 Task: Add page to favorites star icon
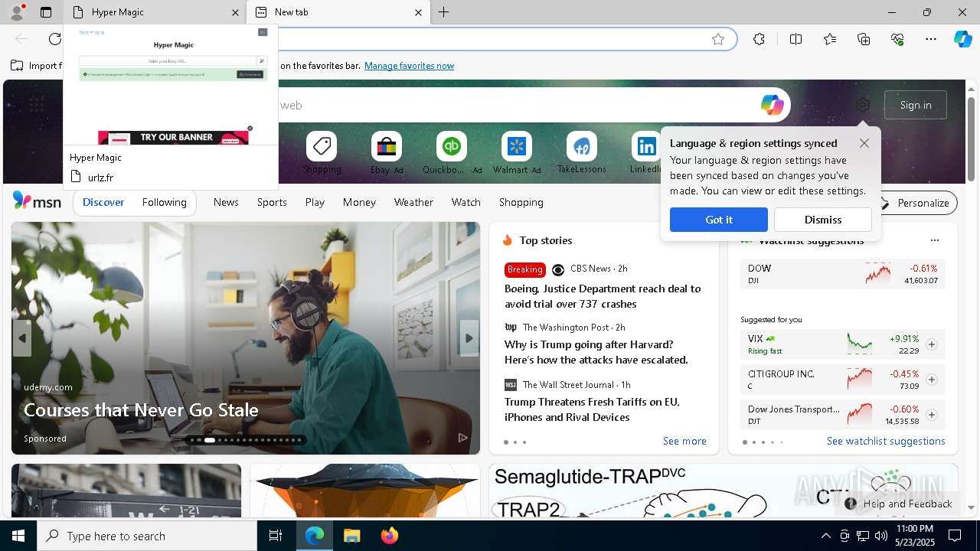[718, 39]
